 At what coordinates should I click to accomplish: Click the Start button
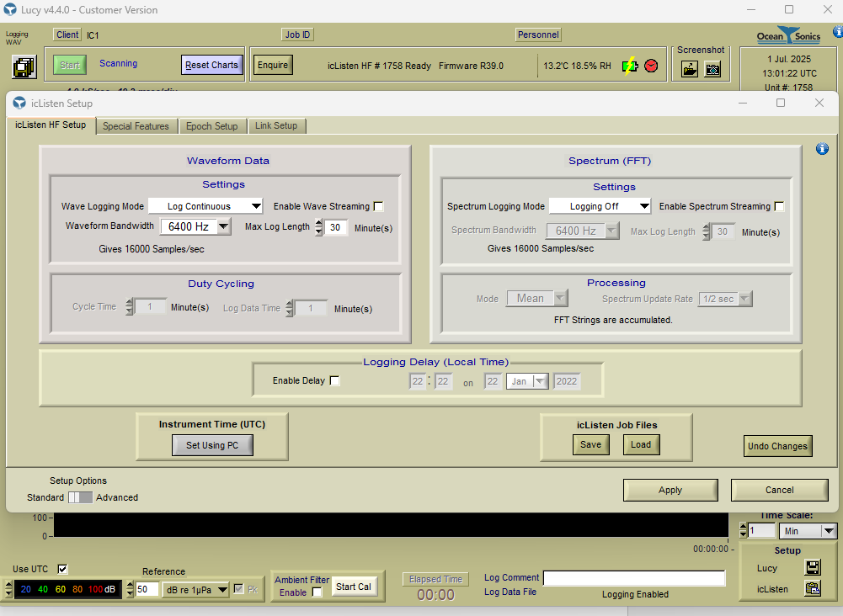click(69, 65)
